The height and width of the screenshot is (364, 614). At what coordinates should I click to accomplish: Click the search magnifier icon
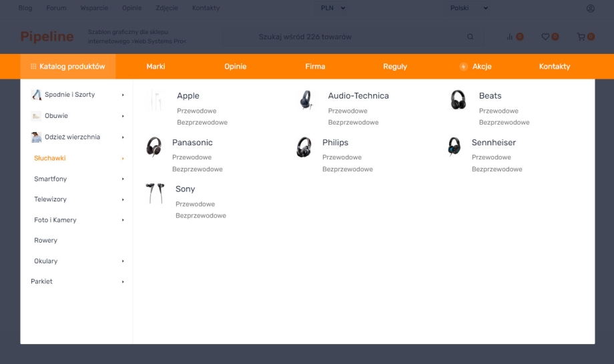pos(471,37)
